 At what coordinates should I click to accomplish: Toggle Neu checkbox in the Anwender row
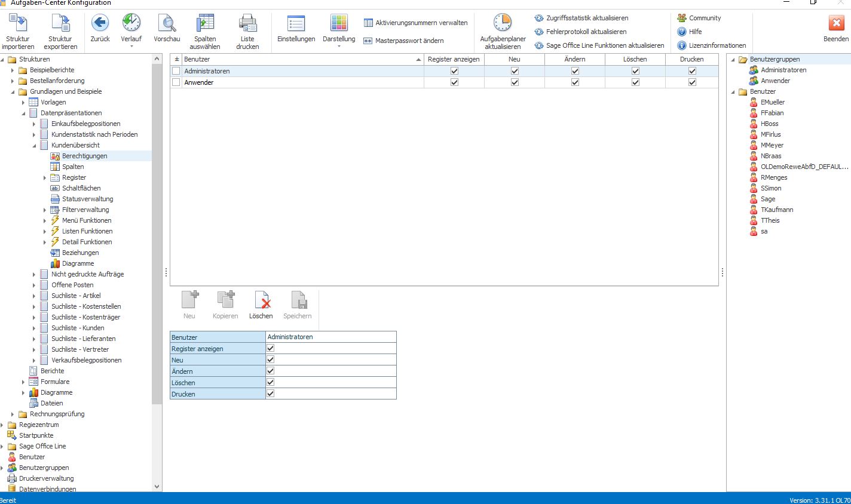515,82
